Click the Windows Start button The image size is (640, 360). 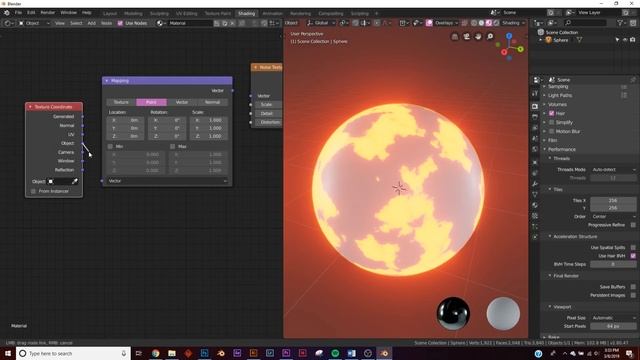pos(8,353)
